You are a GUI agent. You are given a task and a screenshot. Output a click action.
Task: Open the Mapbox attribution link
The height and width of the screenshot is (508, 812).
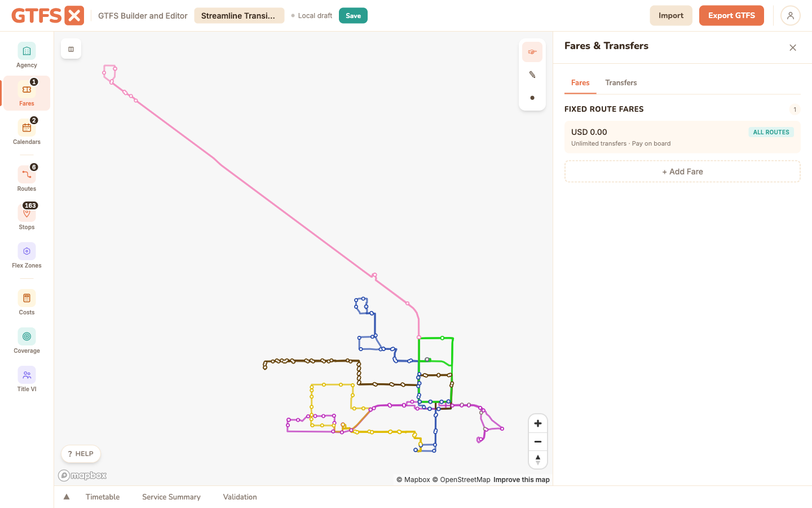click(413, 480)
